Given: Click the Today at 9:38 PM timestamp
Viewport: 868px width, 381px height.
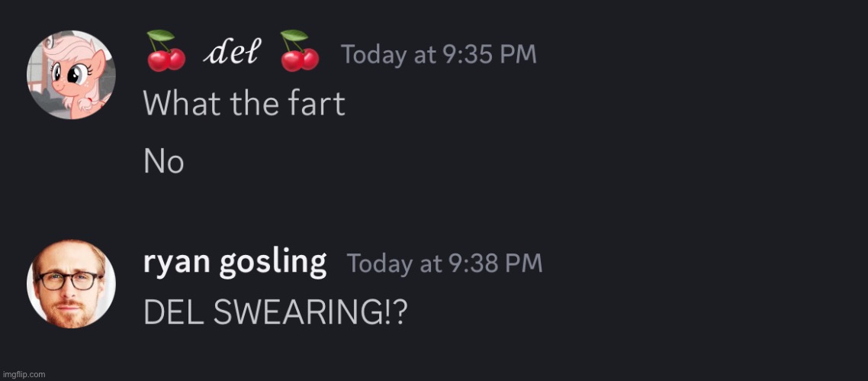Looking at the screenshot, I should (x=445, y=263).
